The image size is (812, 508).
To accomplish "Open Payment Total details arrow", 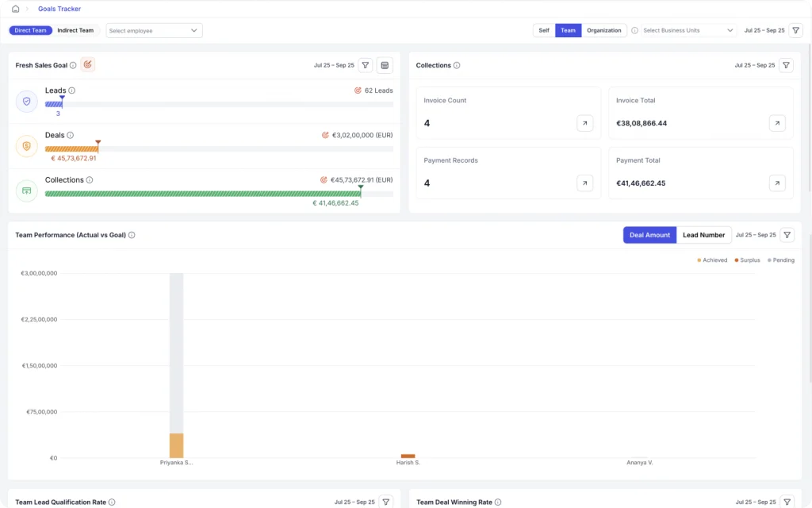I will pyautogui.click(x=777, y=183).
